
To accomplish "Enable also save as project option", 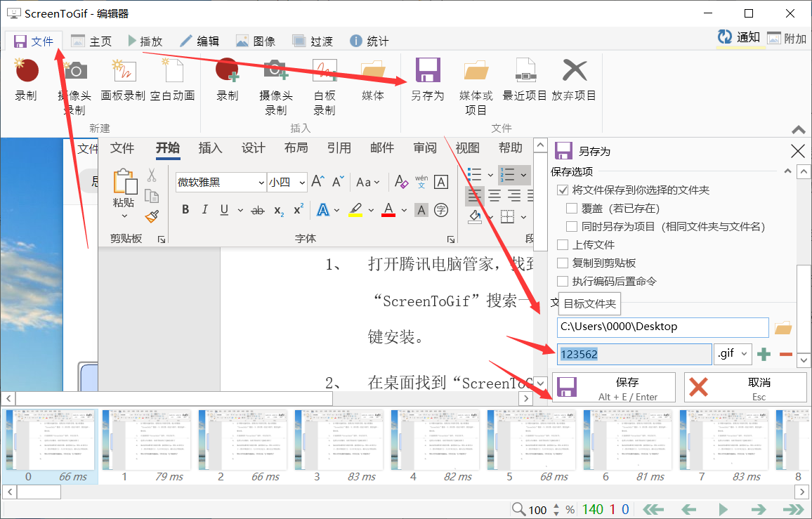I will click(572, 226).
